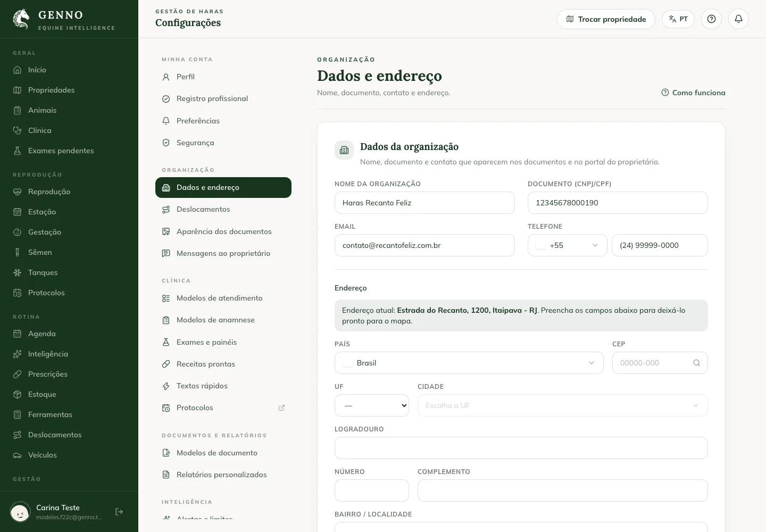This screenshot has width=766, height=532.
Task: Click the Número input field
Action: [371, 491]
